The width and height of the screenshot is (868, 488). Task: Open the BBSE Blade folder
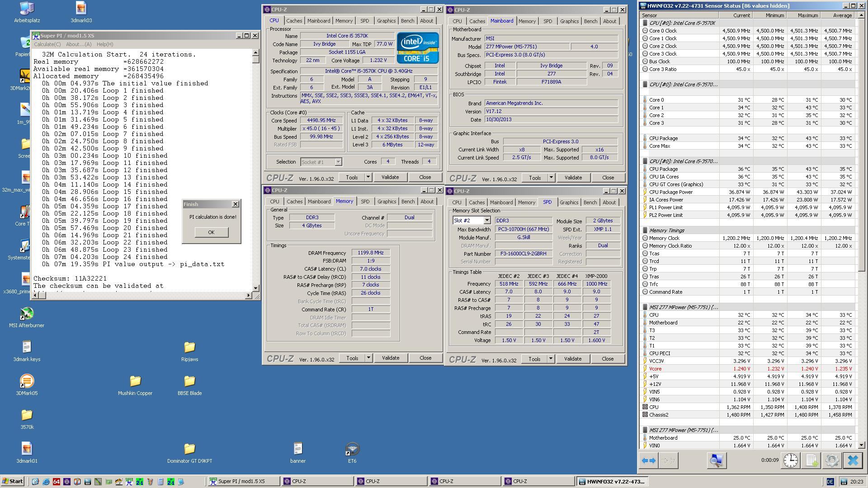tap(189, 385)
